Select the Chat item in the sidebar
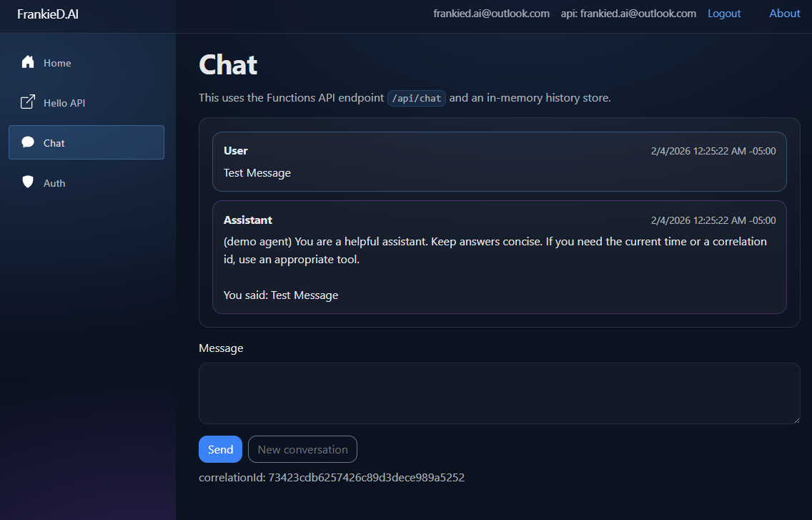The image size is (812, 520). [x=54, y=142]
